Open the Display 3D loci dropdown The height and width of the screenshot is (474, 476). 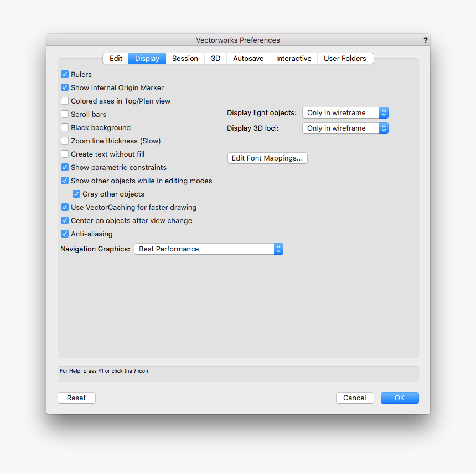click(x=345, y=128)
